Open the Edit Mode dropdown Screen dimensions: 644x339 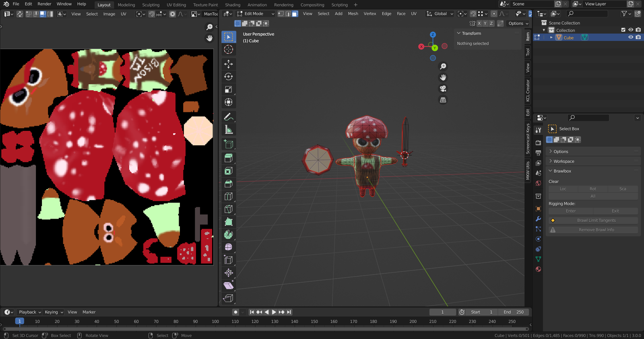click(256, 14)
